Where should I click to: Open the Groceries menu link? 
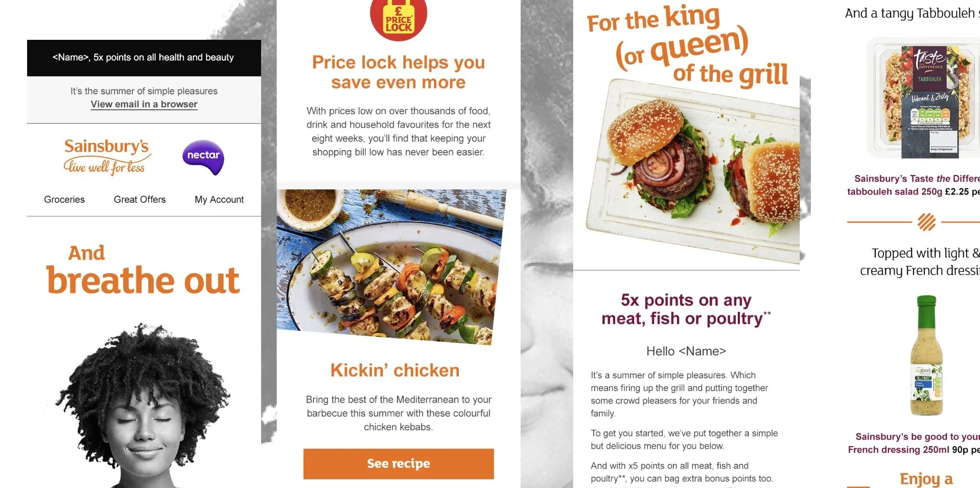click(x=64, y=200)
